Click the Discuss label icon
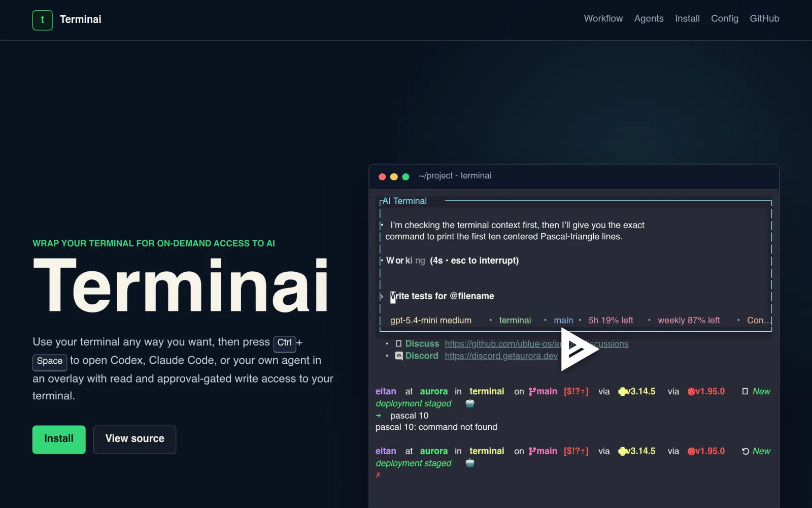The image size is (812, 508). [398, 344]
